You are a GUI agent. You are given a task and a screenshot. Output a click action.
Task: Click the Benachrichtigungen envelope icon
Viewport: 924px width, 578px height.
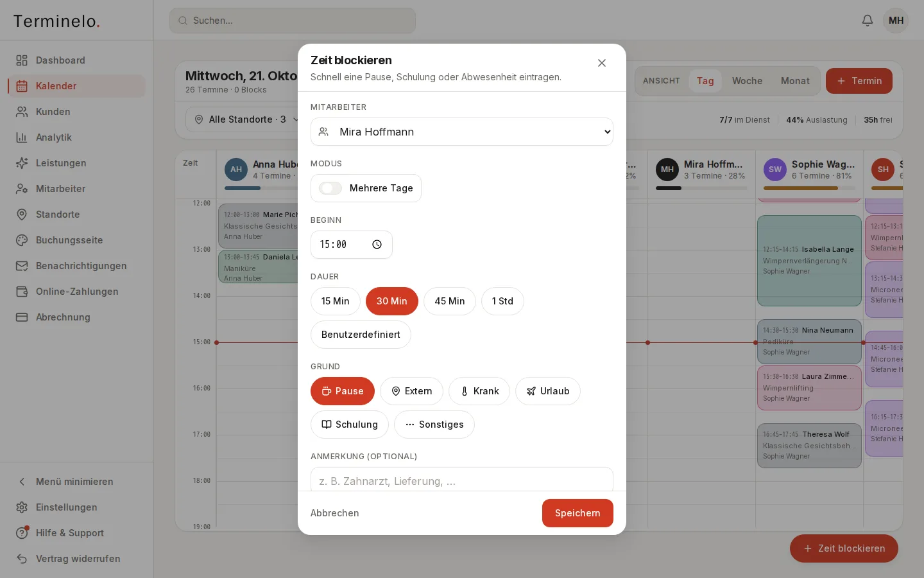(22, 266)
